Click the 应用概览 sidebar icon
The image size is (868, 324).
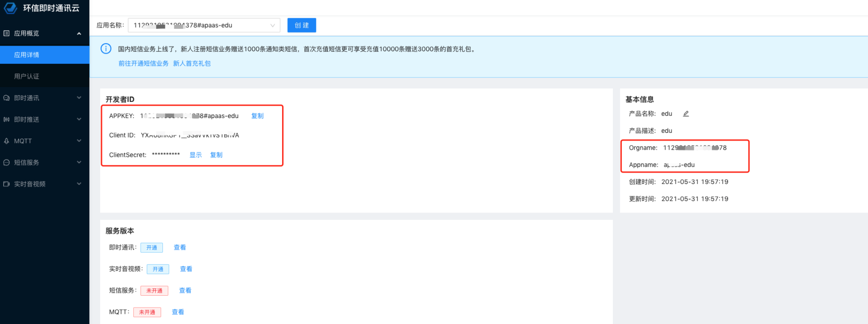[6, 33]
